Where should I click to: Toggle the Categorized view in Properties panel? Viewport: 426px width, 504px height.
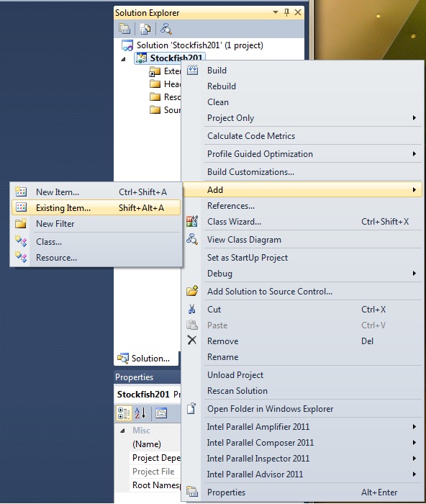124,413
